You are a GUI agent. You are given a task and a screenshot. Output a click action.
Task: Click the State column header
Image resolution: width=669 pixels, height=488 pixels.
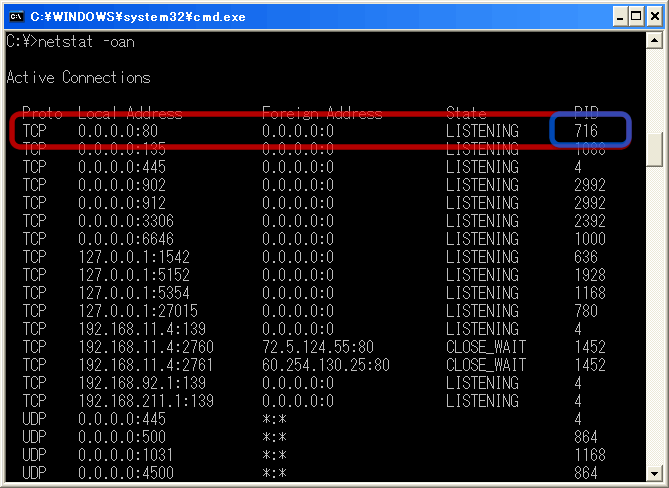tap(466, 113)
